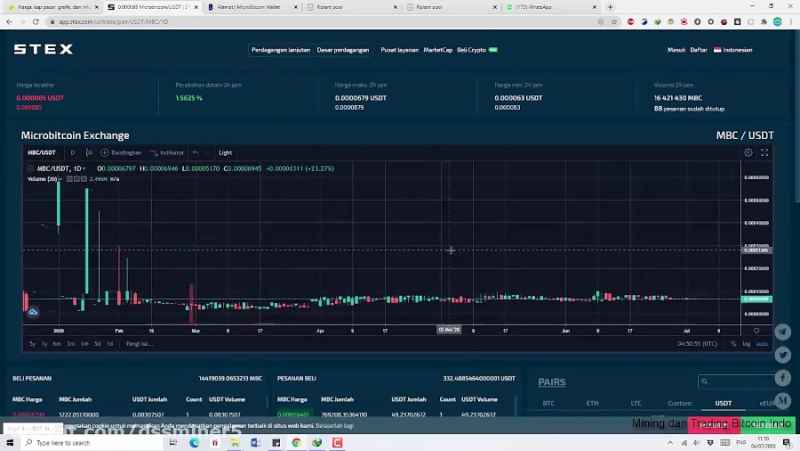The width and height of the screenshot is (800, 451).
Task: Open Dasar perdagangan menu item
Action: point(343,50)
